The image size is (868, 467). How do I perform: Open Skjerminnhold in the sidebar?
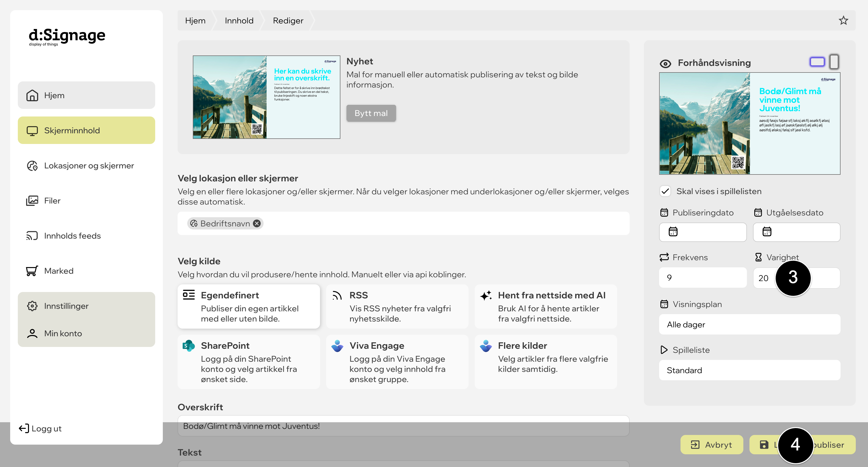[x=86, y=130]
